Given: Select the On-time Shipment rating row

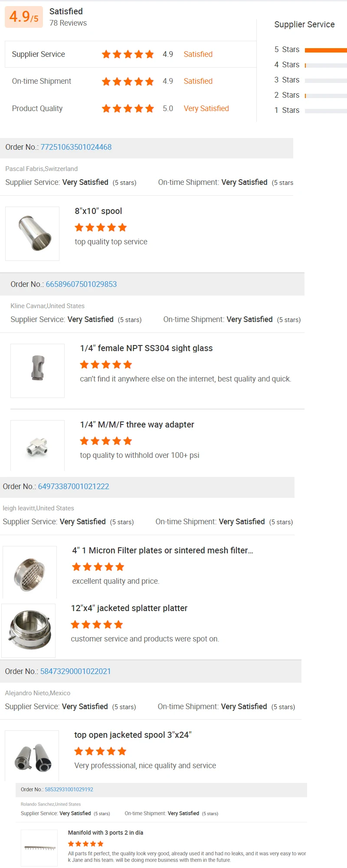Looking at the screenshot, I should (130, 81).
